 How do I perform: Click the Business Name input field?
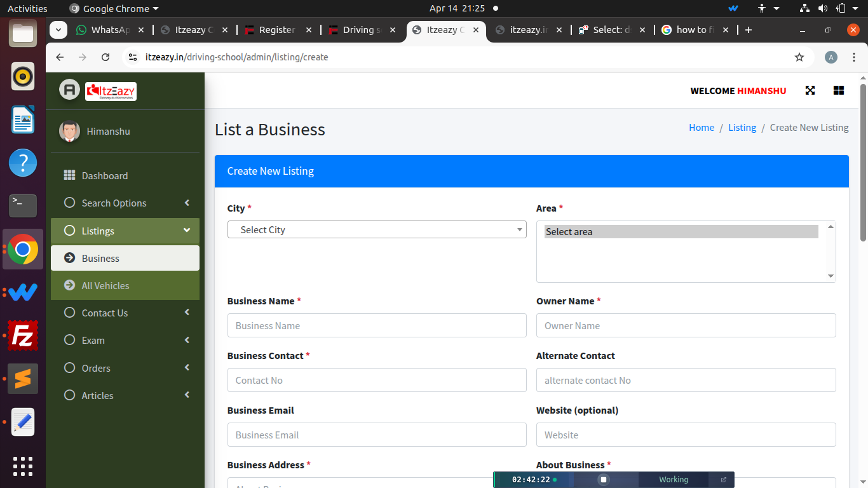(x=376, y=325)
